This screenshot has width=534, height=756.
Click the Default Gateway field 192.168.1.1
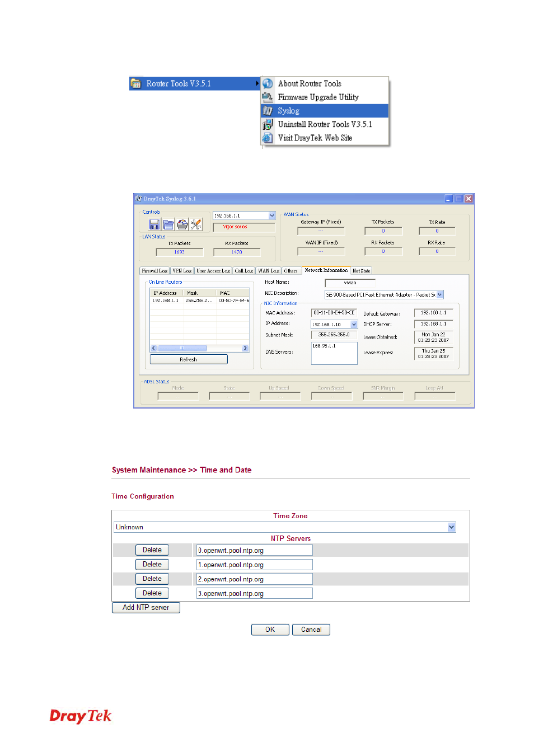[434, 313]
